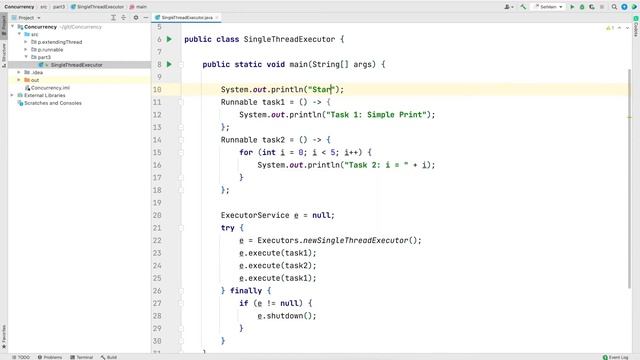Toggle the Favorites side tool window tab
This screenshot has height=360, width=640.
pyautogui.click(x=4, y=337)
